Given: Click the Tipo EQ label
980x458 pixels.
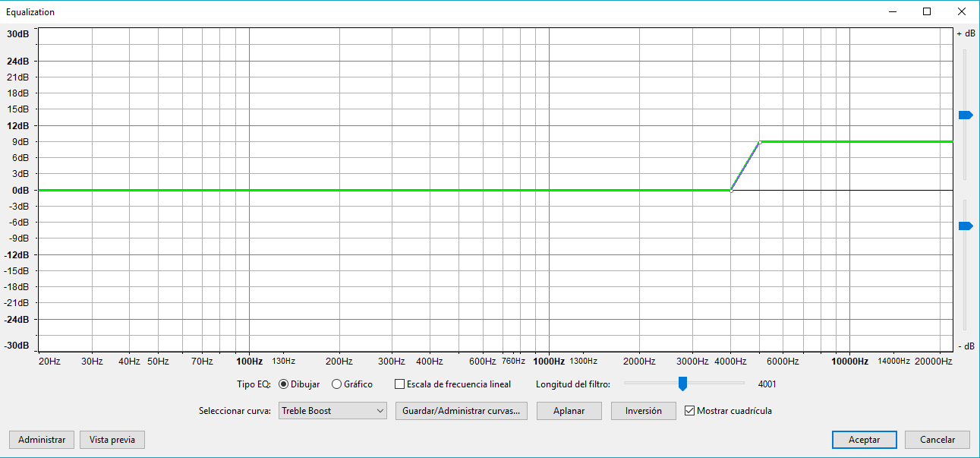Looking at the screenshot, I should [254, 384].
